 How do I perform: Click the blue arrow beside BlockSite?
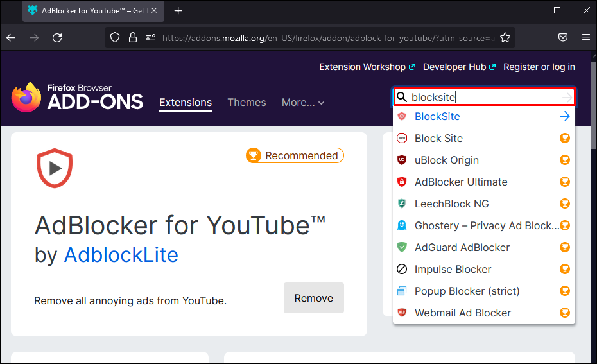[565, 116]
